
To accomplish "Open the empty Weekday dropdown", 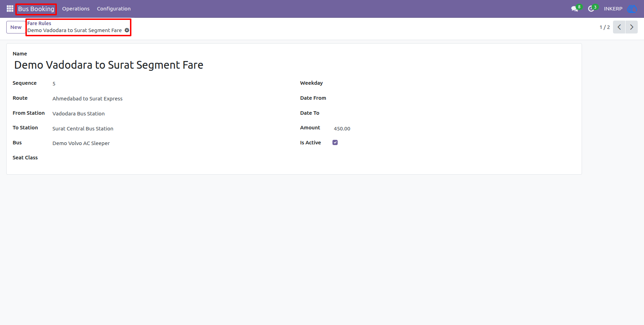I will (x=454, y=83).
